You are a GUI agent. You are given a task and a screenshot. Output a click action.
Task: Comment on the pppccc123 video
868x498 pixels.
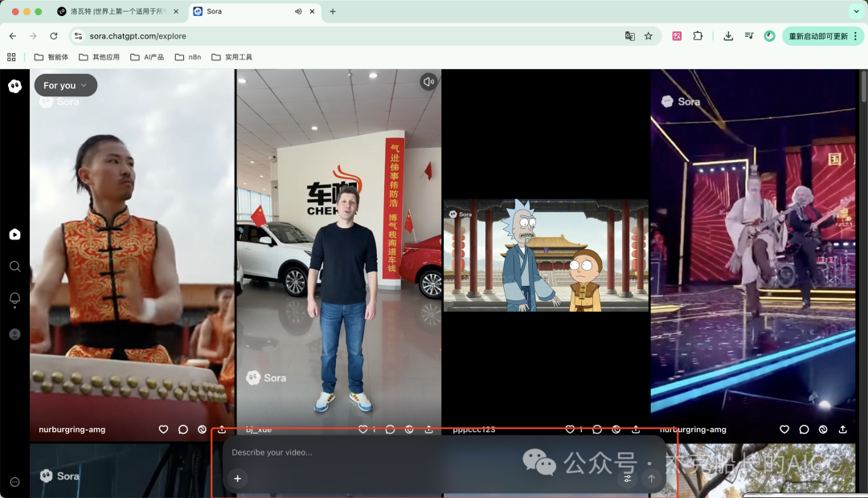point(596,430)
